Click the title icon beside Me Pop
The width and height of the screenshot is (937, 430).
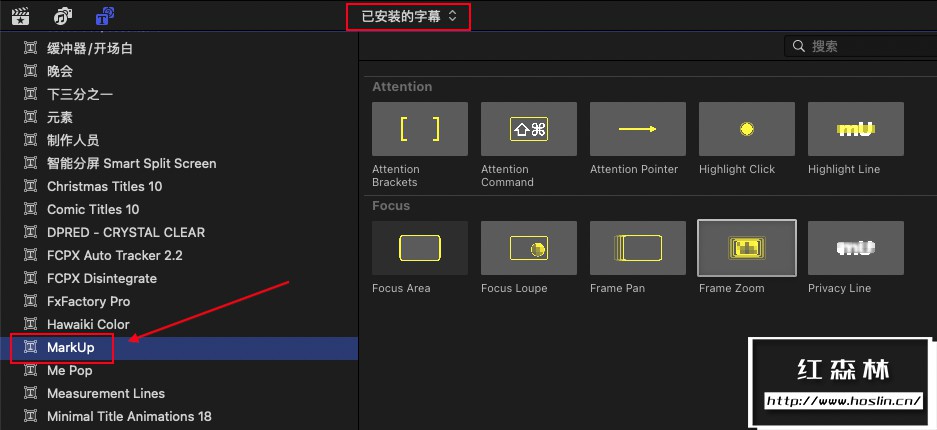[x=30, y=370]
